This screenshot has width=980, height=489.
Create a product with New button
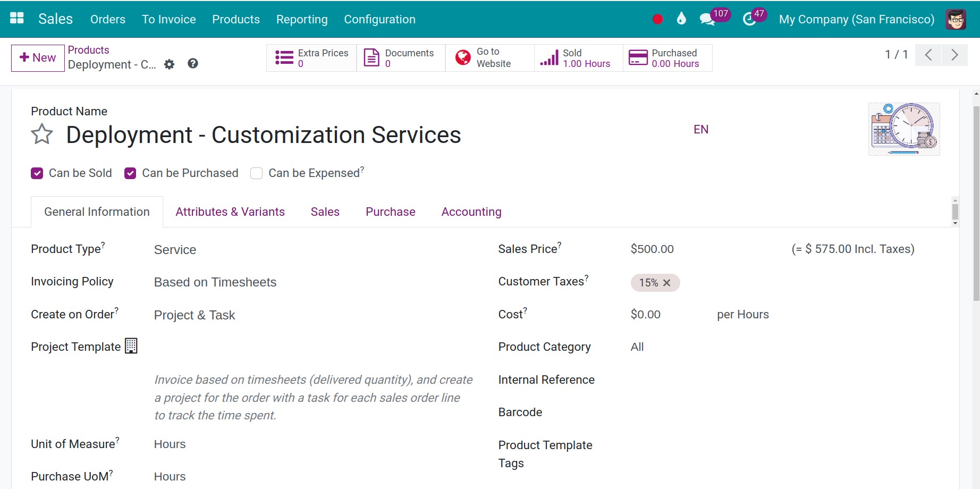37,57
